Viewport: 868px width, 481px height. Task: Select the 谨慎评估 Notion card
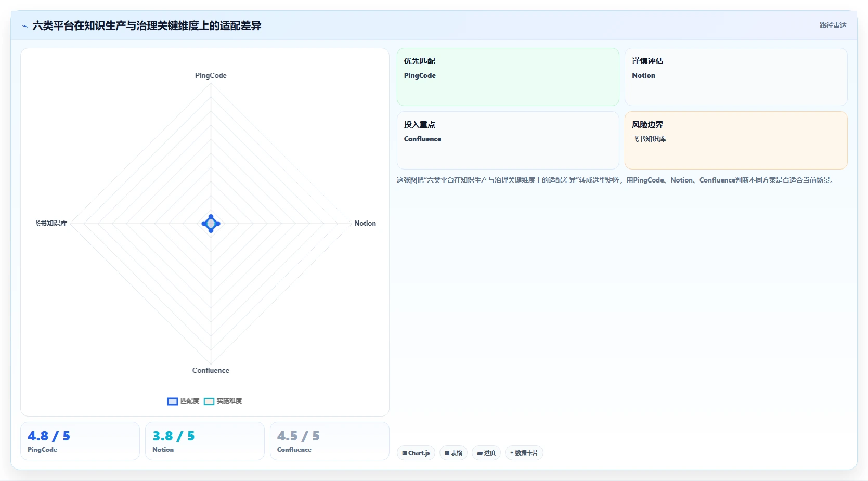point(736,77)
